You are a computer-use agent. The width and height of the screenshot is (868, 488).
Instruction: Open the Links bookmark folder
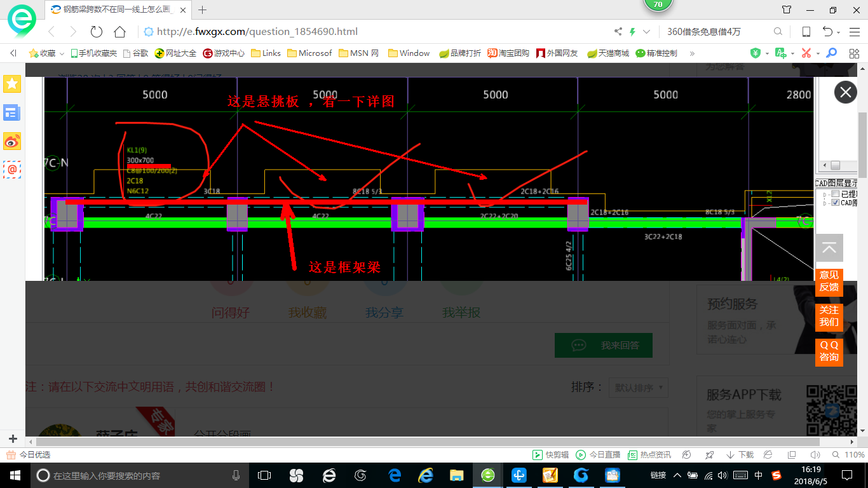266,53
